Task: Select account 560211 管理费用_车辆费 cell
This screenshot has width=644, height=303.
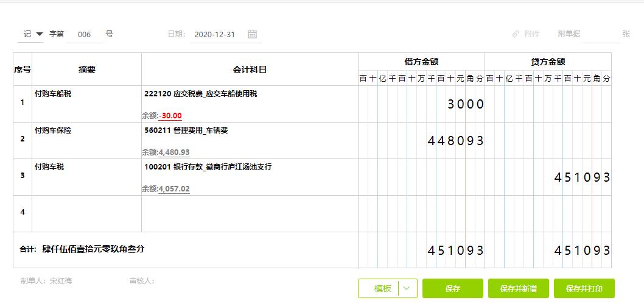Action: pos(250,140)
